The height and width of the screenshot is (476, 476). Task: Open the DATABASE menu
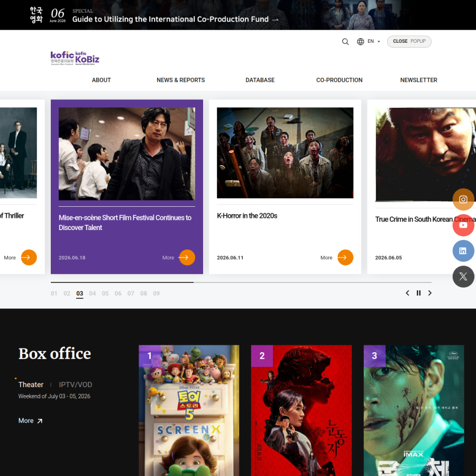[260, 80]
